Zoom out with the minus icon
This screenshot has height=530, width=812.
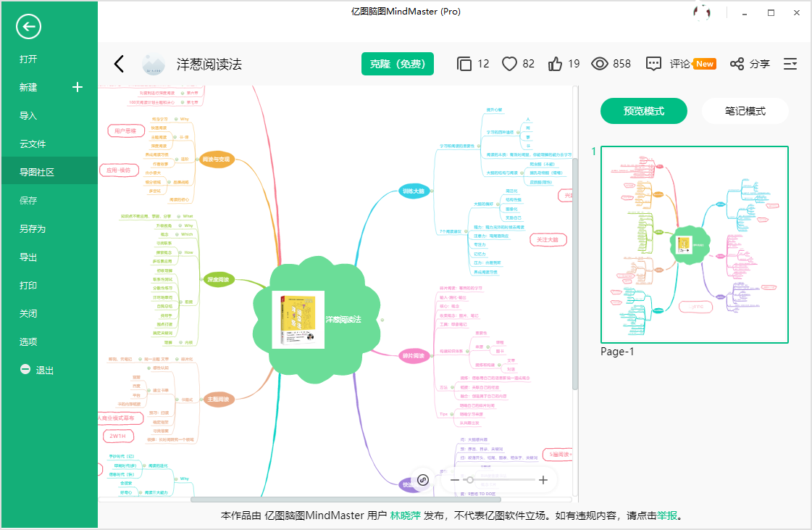click(455, 480)
